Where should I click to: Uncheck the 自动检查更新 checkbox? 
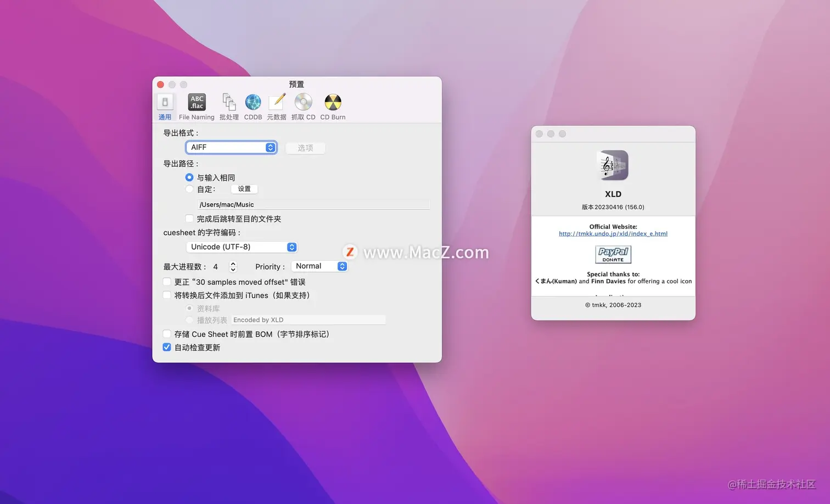[x=167, y=347]
